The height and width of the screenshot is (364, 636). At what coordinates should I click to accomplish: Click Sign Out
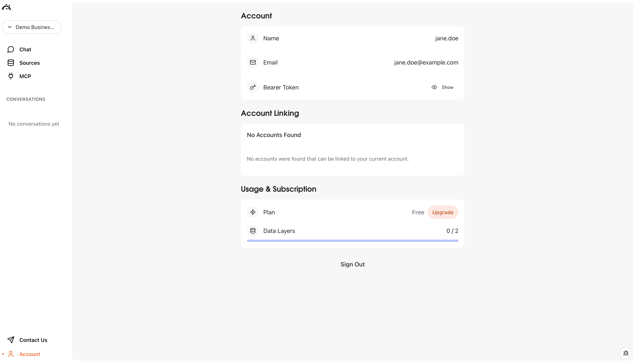tap(352, 264)
